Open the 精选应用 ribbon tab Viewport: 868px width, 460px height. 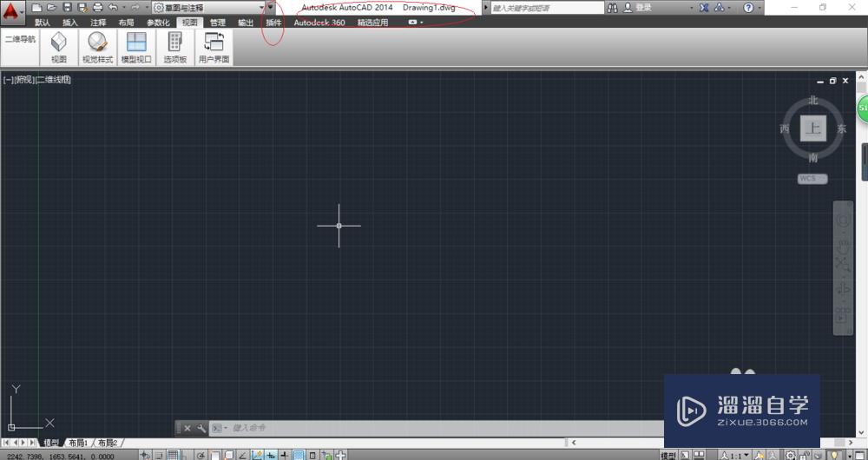(372, 23)
